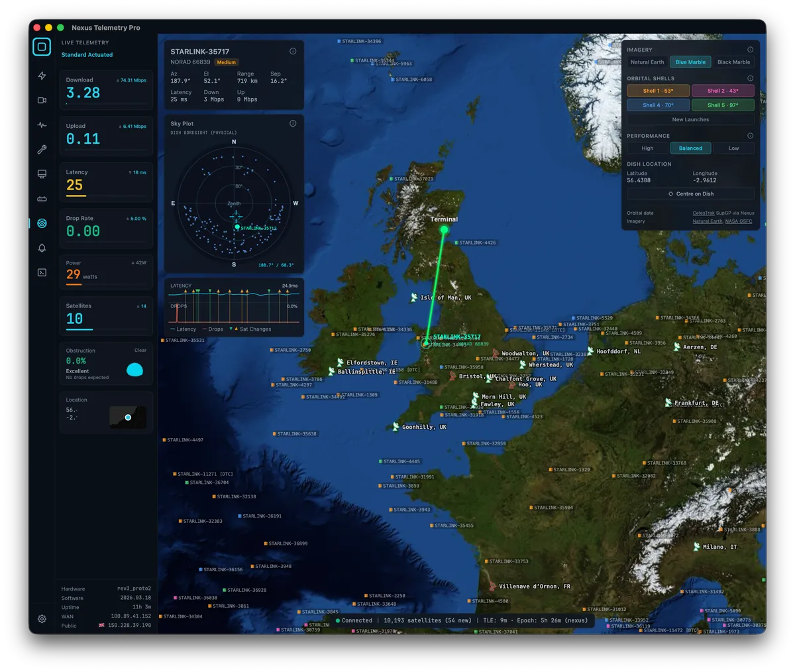Screen dimensions: 795x672
Task: Open the camera view icon in sidebar
Action: (x=41, y=100)
